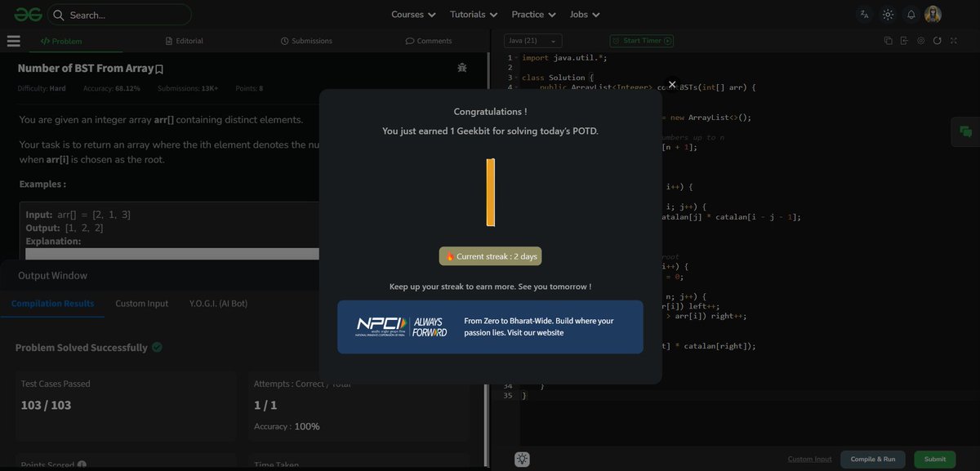980x471 pixels.
Task: Click the editor icon next to copy
Action: (904, 41)
